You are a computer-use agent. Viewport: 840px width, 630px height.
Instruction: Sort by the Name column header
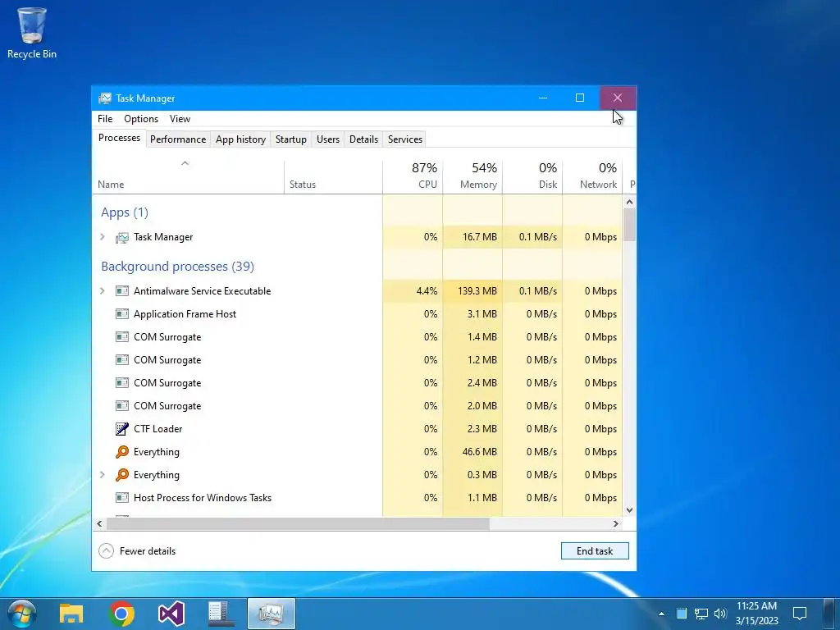[x=188, y=177]
